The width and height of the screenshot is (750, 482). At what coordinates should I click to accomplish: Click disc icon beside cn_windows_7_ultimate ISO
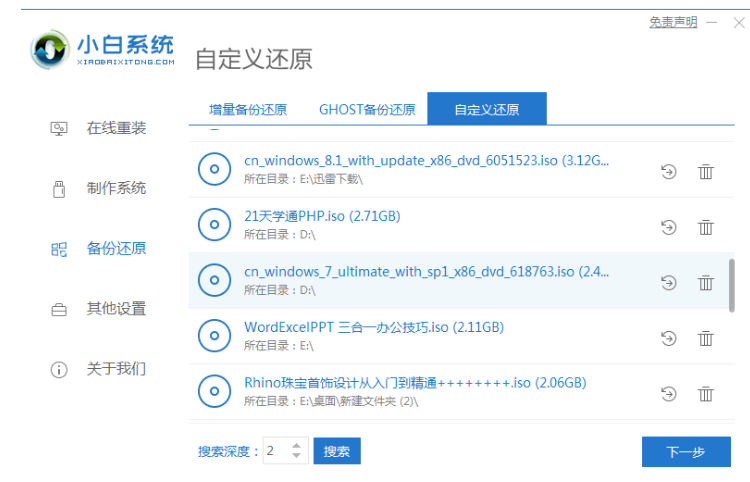[214, 281]
